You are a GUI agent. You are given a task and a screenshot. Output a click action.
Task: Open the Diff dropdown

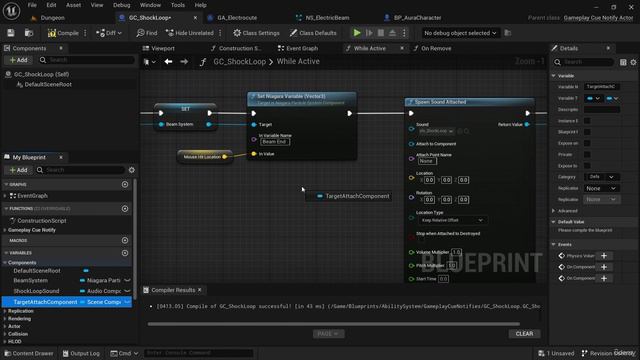(x=109, y=33)
